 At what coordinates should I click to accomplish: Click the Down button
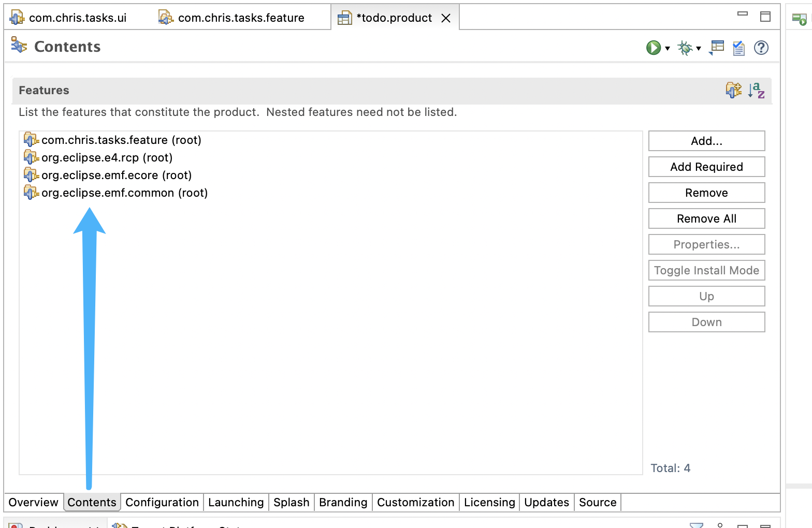[707, 322]
